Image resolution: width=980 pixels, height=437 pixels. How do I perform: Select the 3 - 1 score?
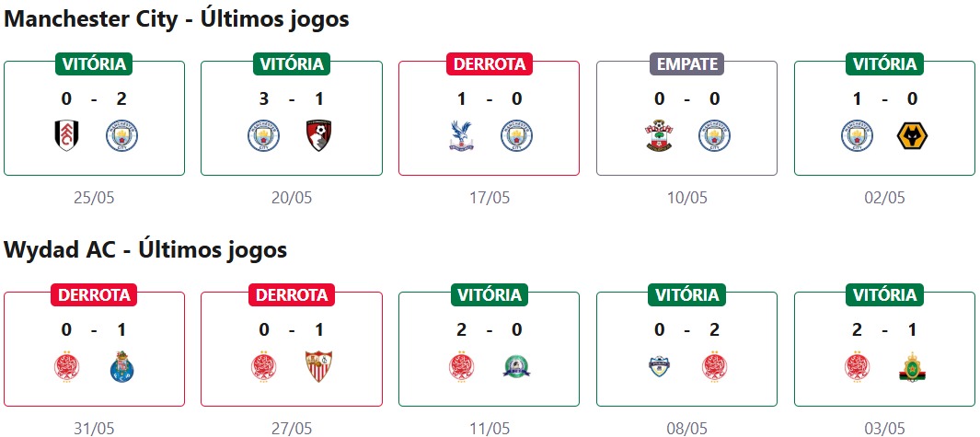pyautogui.click(x=291, y=99)
